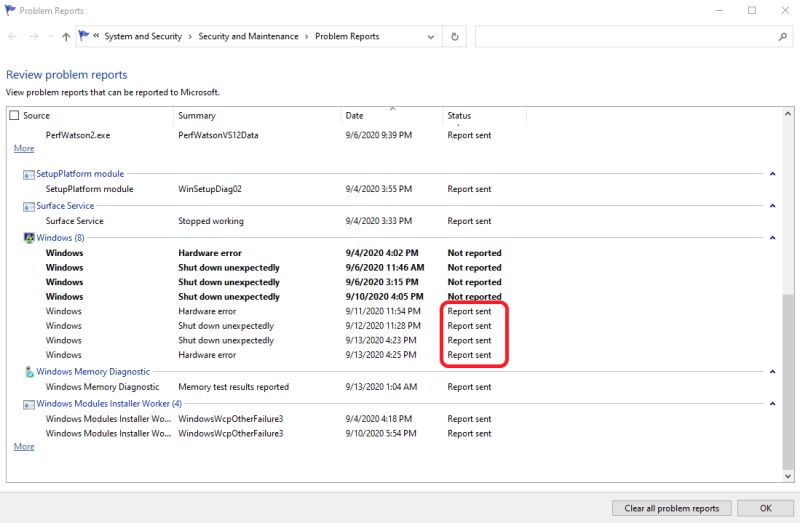This screenshot has width=800, height=523.
Task: Click the Windows (8) group icon
Action: [29, 238]
